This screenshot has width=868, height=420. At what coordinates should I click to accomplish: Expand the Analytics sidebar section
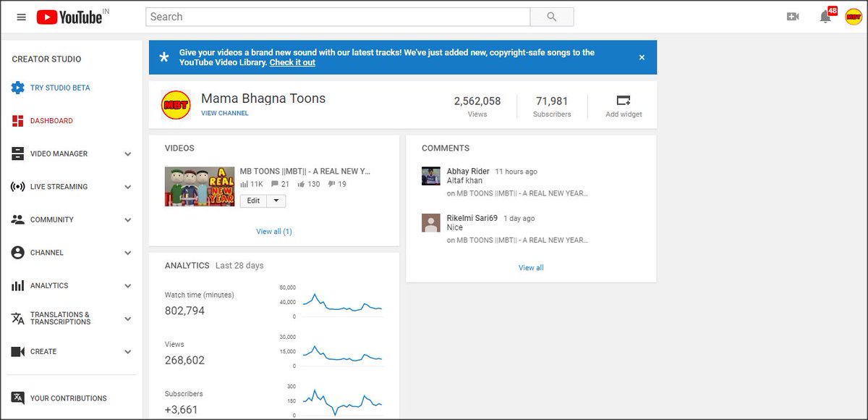point(128,286)
